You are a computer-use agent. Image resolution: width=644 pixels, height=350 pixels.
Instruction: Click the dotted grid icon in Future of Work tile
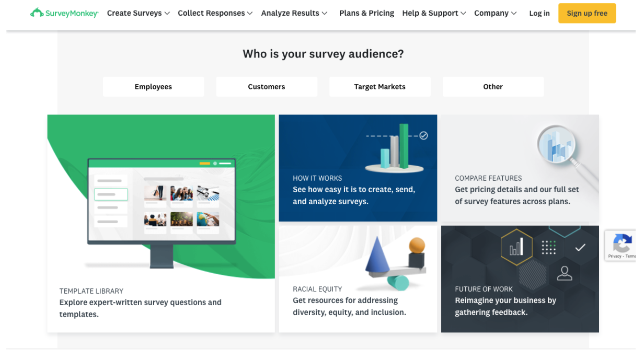pos(548,247)
